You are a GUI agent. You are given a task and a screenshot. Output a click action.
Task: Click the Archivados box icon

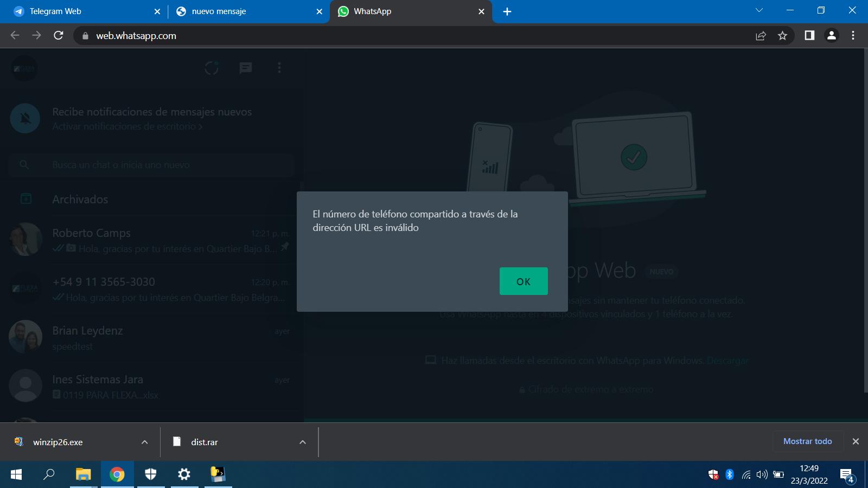25,199
